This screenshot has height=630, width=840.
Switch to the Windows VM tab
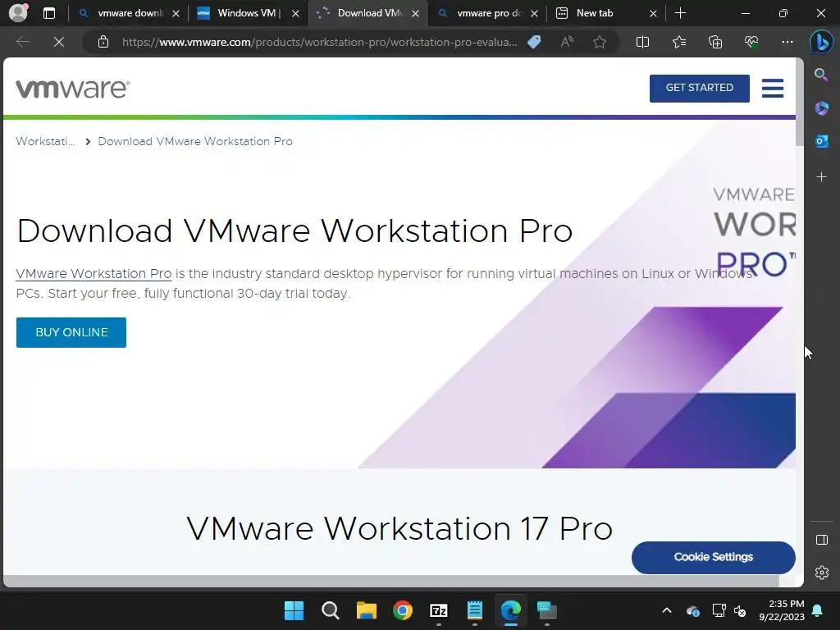click(x=248, y=13)
